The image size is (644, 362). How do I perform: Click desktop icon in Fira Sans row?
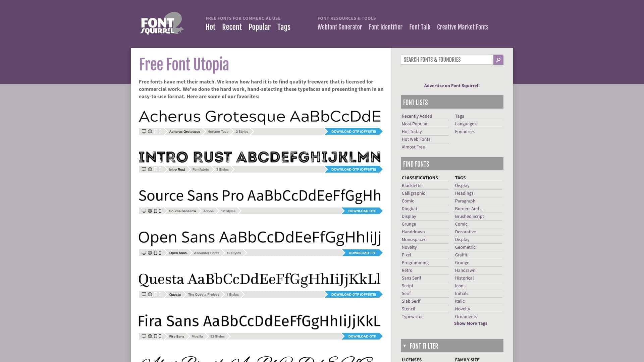click(144, 336)
